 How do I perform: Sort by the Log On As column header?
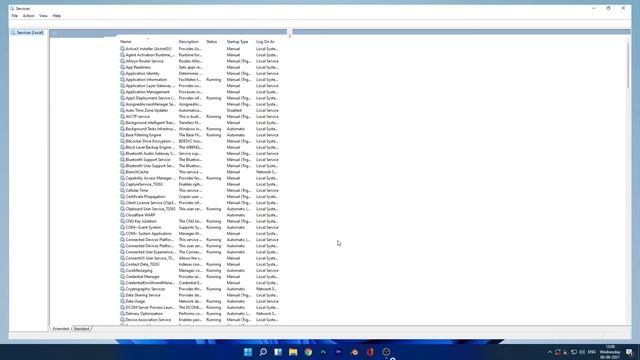[x=265, y=42]
